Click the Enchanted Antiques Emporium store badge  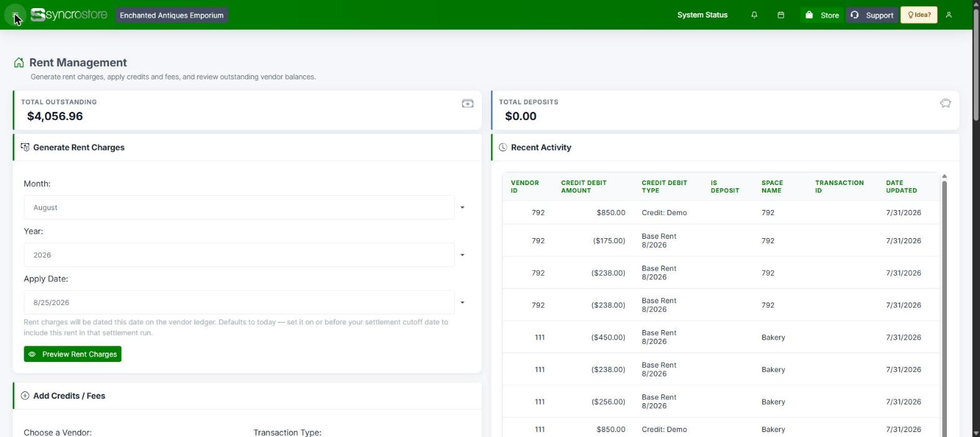[171, 15]
